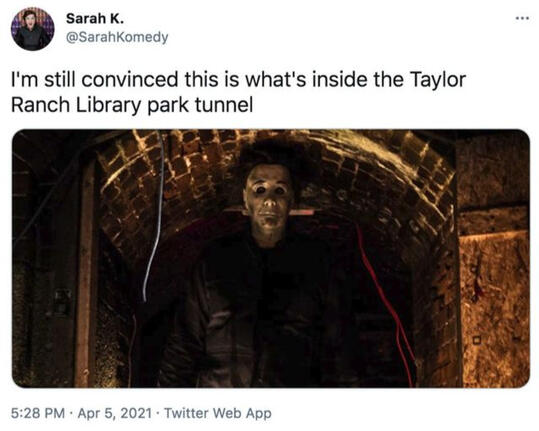Screen dimensions: 539x431
Task: Open the Sarah K. display name link
Action: pyautogui.click(x=95, y=19)
